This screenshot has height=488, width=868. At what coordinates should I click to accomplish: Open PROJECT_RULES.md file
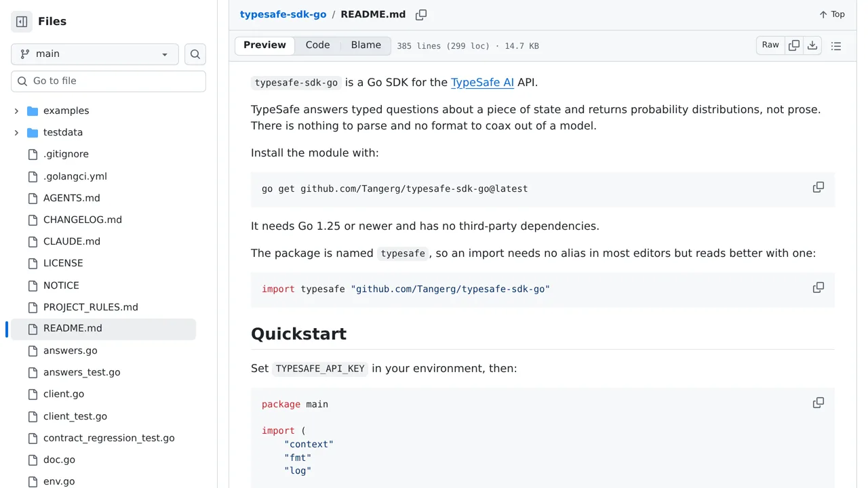pos(91,307)
